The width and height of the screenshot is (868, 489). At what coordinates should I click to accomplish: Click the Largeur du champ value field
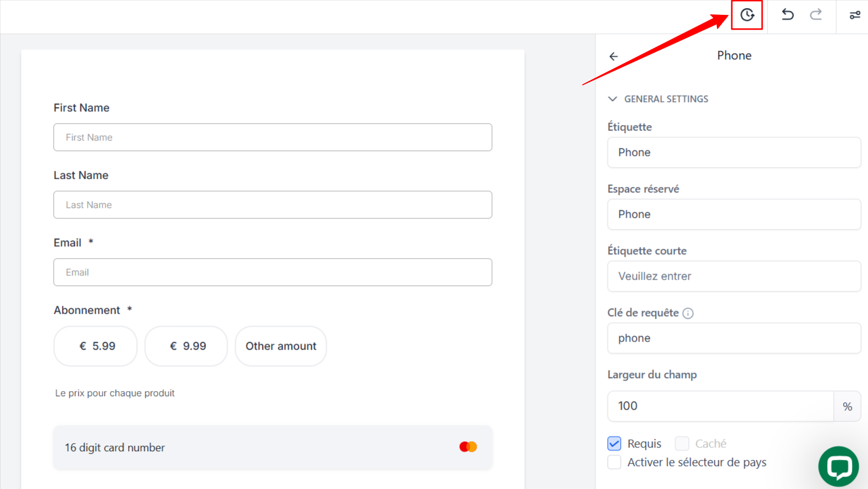tap(721, 406)
